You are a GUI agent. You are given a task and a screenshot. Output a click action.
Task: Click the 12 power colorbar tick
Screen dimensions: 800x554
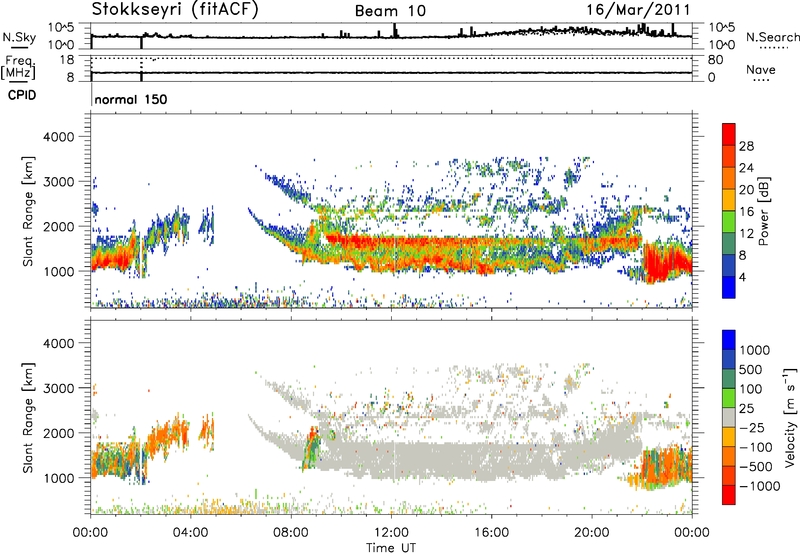pos(746,234)
